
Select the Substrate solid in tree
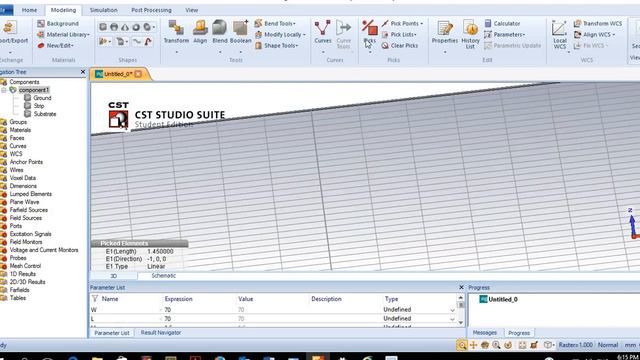45,114
